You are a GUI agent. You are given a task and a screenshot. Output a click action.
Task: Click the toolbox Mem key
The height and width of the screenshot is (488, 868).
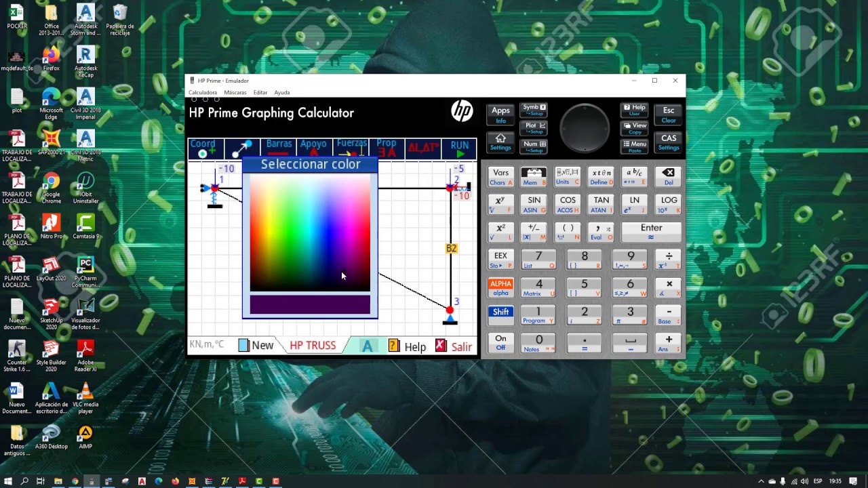534,177
